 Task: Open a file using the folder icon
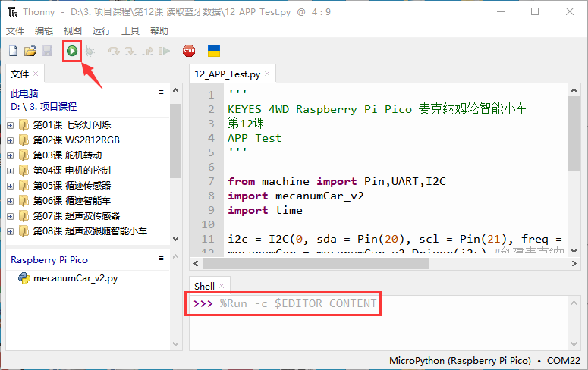(x=30, y=51)
